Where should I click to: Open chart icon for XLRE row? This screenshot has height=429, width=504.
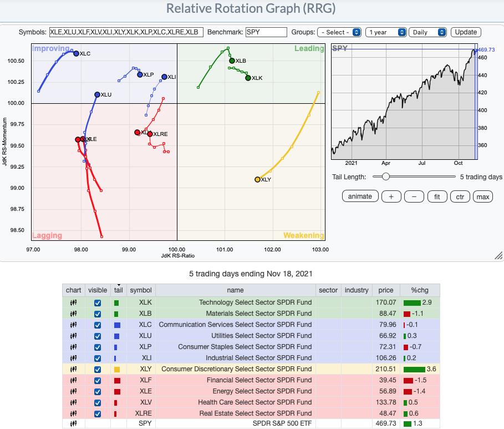coord(73,413)
